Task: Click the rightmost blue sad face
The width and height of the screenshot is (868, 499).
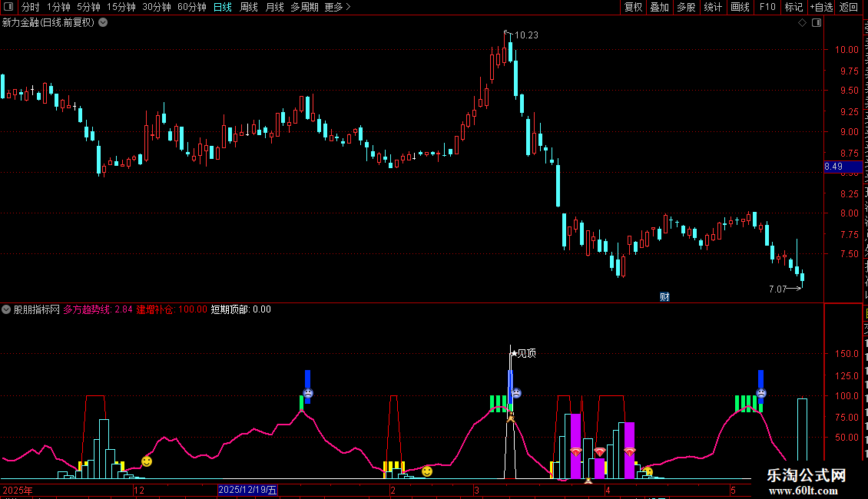Action: tap(761, 393)
